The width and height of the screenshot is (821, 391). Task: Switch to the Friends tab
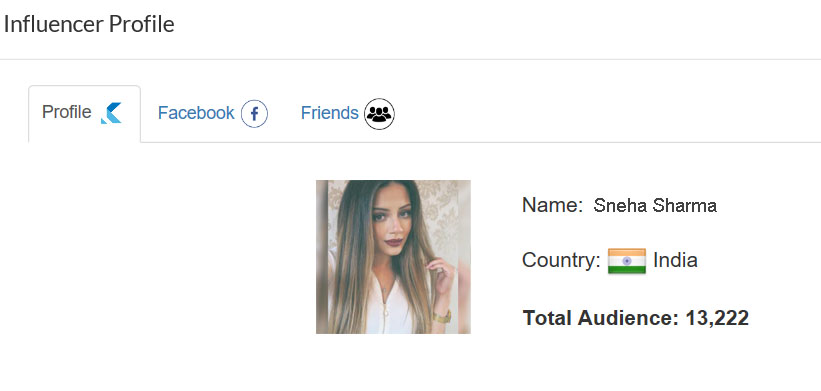[347, 114]
